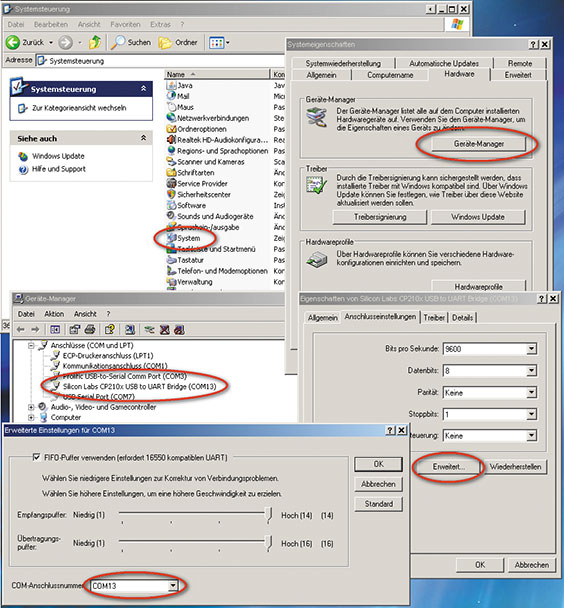Switch to the Computername tab
Viewport: 564px width, 608px height.
click(390, 75)
